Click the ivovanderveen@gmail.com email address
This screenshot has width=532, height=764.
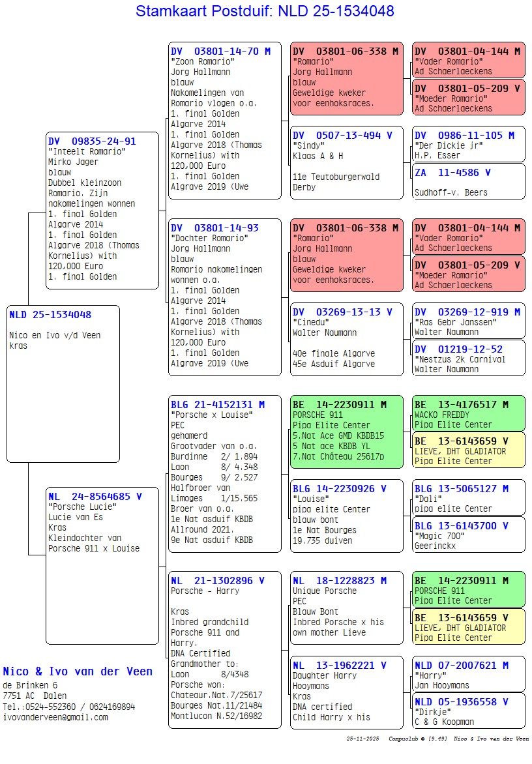(55, 717)
